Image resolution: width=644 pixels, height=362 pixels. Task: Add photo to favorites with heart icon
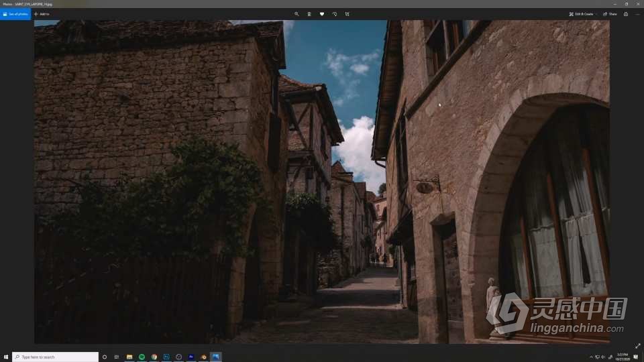pyautogui.click(x=322, y=14)
